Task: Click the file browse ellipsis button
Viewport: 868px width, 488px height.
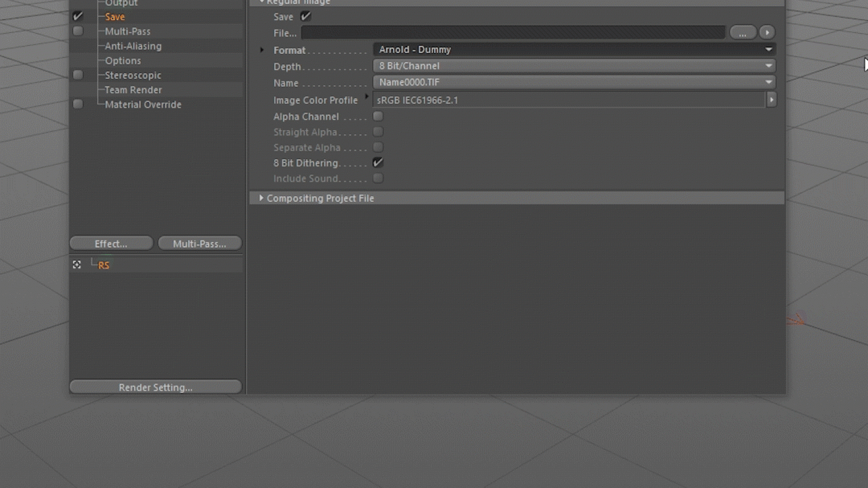Action: click(x=742, y=32)
